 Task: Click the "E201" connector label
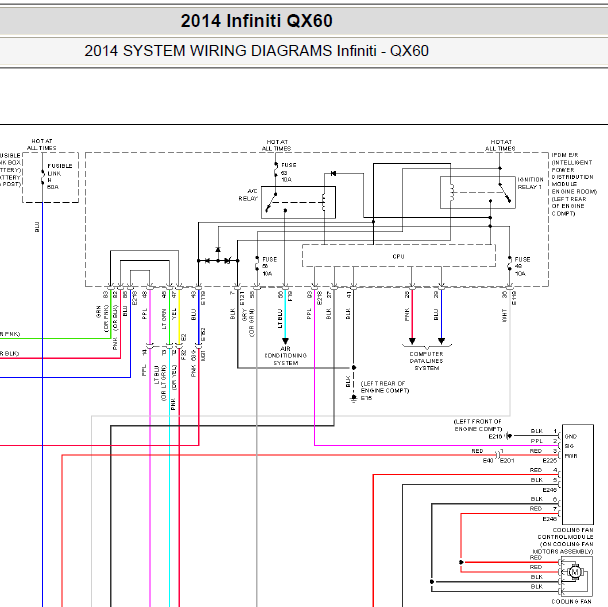[x=507, y=461]
